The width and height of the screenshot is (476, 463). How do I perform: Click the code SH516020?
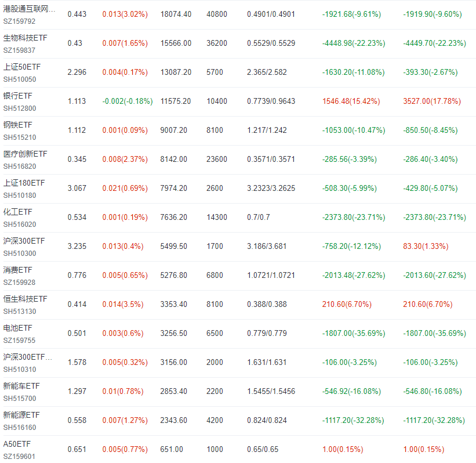pos(20,225)
